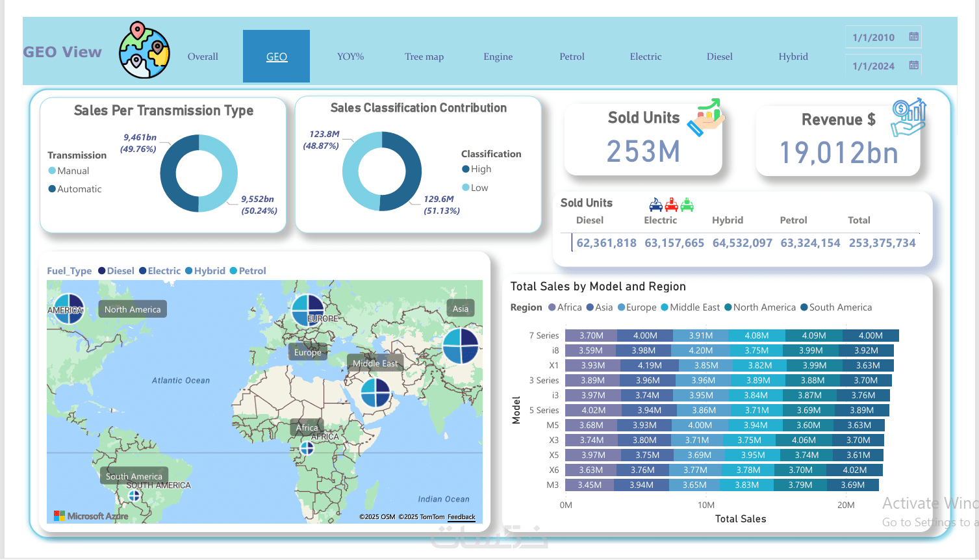Click the map Feedback link
Viewport: 979px width, 560px height.
coord(461,517)
